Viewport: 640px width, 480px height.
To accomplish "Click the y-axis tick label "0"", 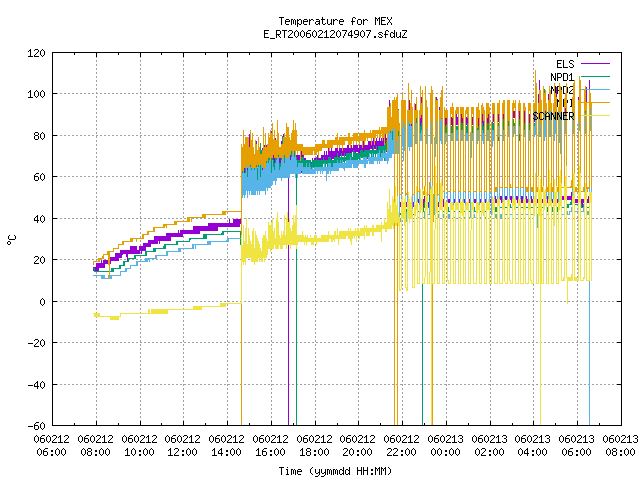I will (x=42, y=302).
